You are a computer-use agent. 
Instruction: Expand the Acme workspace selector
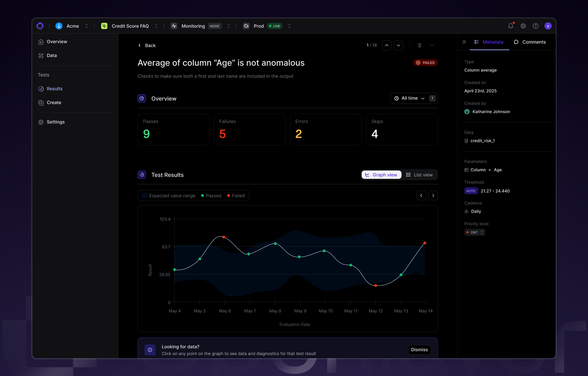point(86,26)
